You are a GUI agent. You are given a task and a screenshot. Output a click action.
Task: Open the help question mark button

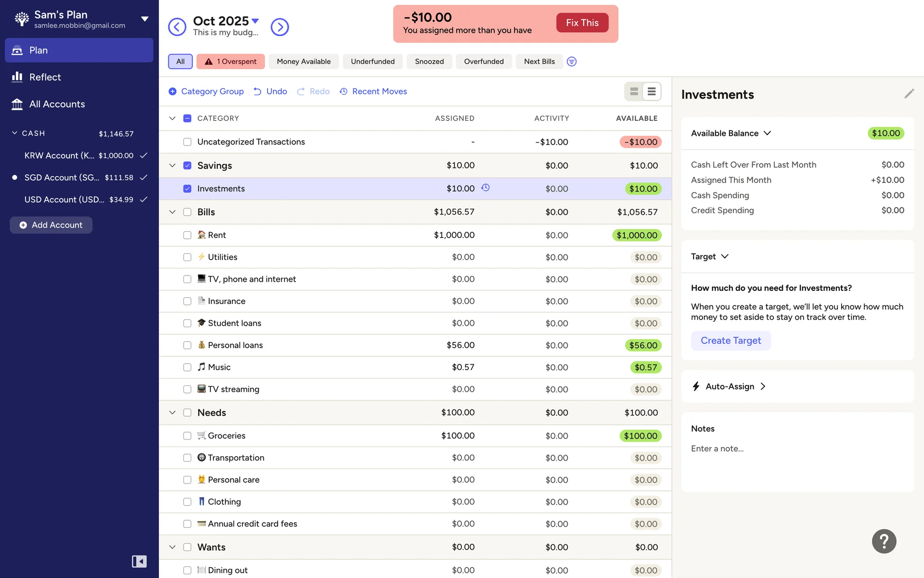[884, 541]
